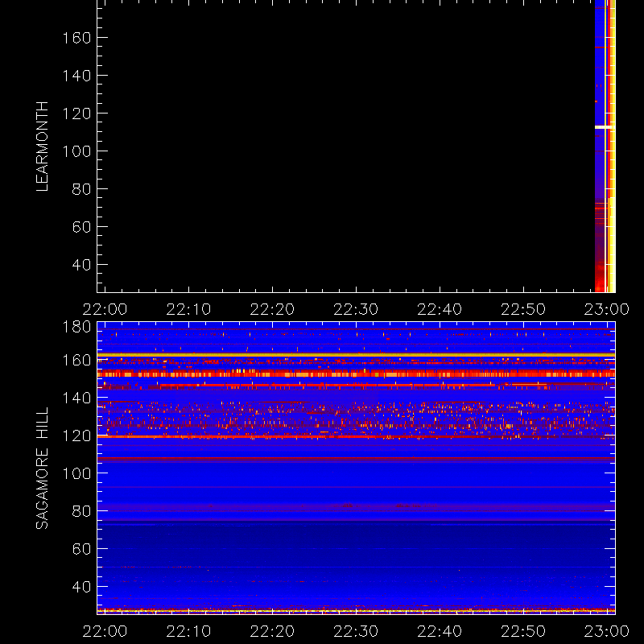Select the 140 tick label on Learmonth axis

tap(76, 76)
